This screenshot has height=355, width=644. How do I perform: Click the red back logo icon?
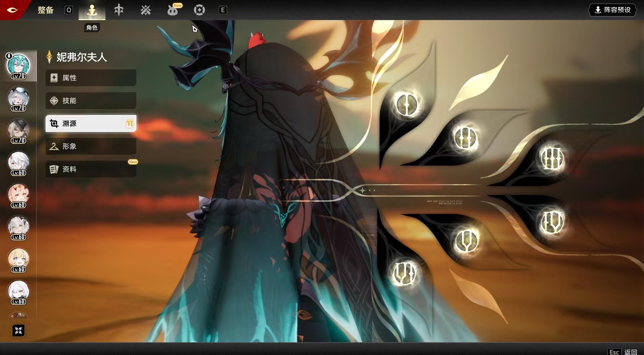[x=12, y=10]
